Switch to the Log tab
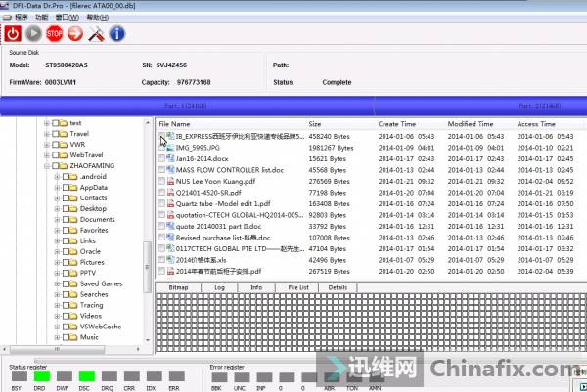587x392 pixels. 219,287
